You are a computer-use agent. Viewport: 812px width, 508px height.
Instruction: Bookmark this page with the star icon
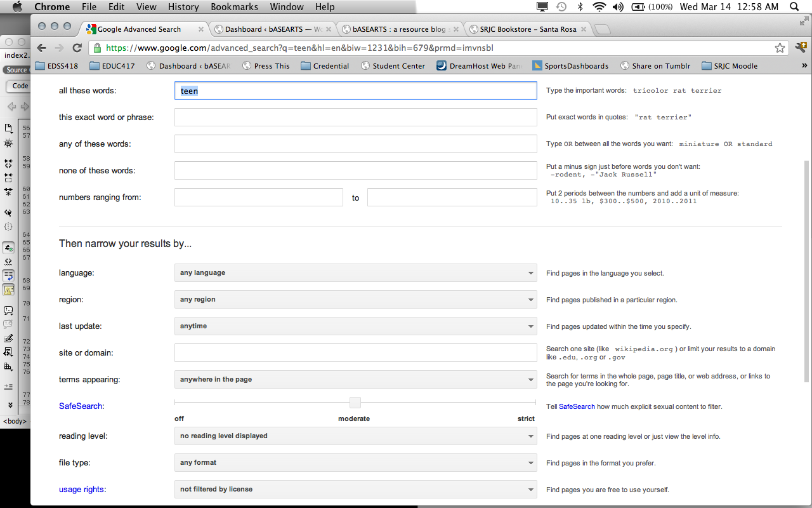point(780,48)
